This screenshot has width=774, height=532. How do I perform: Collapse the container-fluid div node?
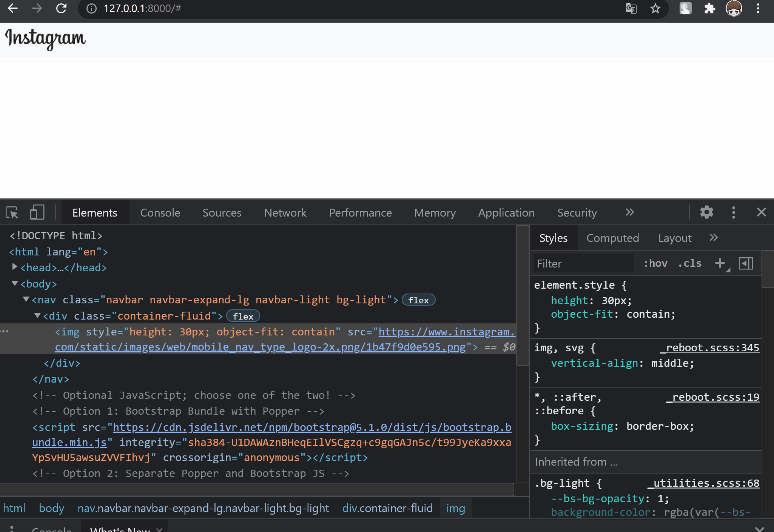(x=37, y=315)
